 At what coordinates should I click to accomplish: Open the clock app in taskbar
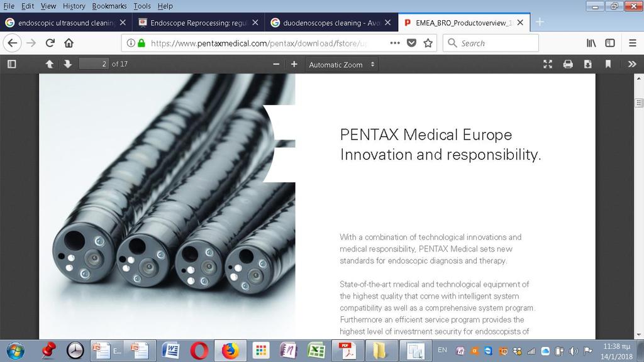(75, 351)
